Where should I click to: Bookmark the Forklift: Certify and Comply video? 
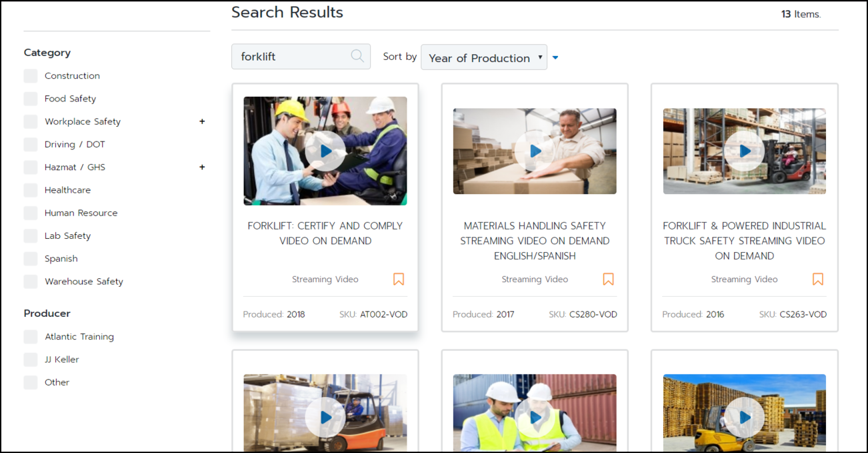coord(399,279)
